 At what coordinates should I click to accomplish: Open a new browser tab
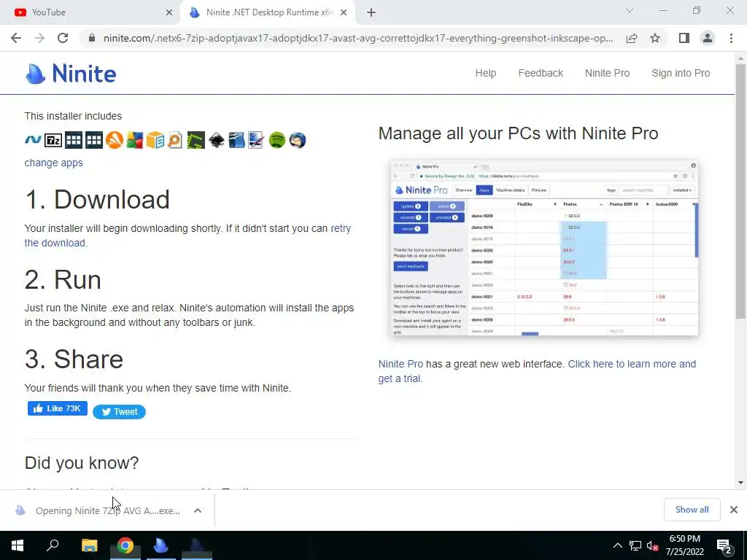pyautogui.click(x=371, y=13)
